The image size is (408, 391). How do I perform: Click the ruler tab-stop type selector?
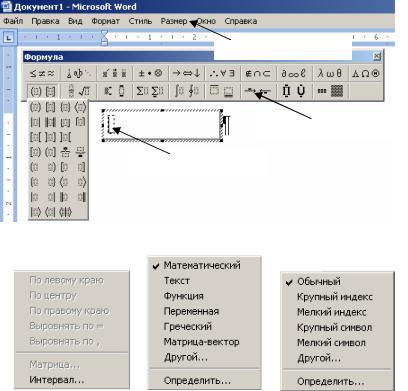(x=8, y=38)
